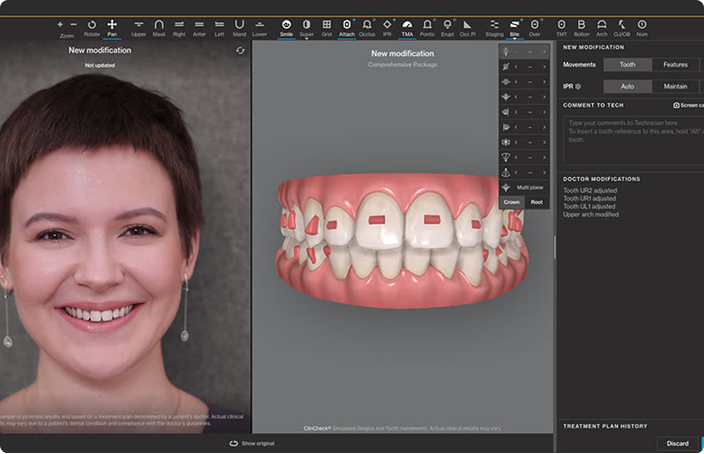Open the TMT tooth movement table
Viewport: 704px width, 454px height.
(x=561, y=27)
